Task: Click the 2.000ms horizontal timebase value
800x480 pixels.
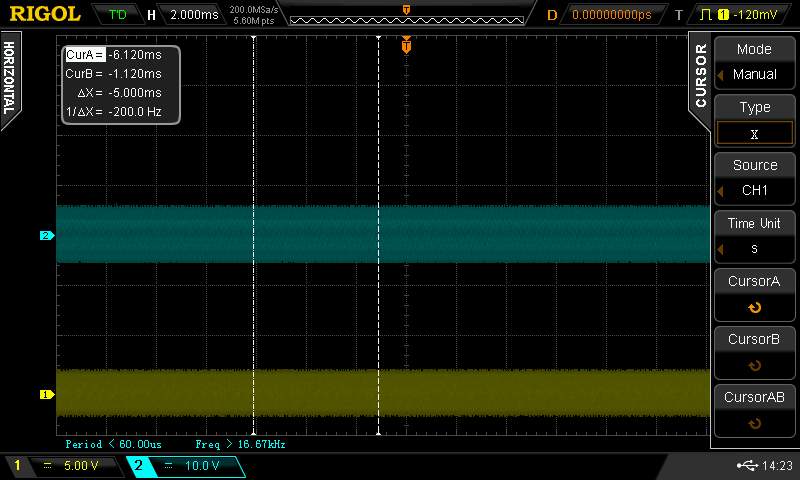Action: [x=195, y=15]
